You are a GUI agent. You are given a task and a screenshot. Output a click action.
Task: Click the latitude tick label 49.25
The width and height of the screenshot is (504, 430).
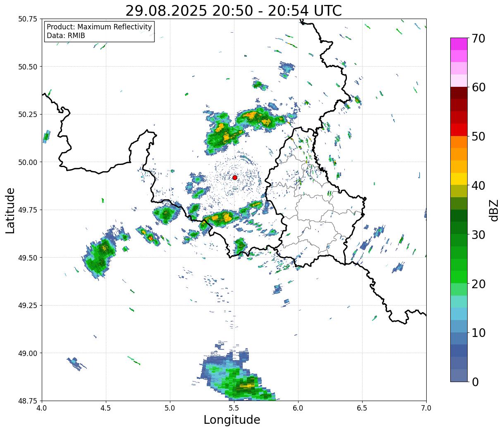(28, 306)
